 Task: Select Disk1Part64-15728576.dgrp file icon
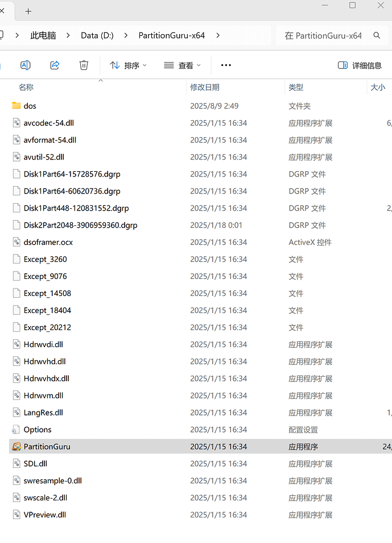click(16, 174)
